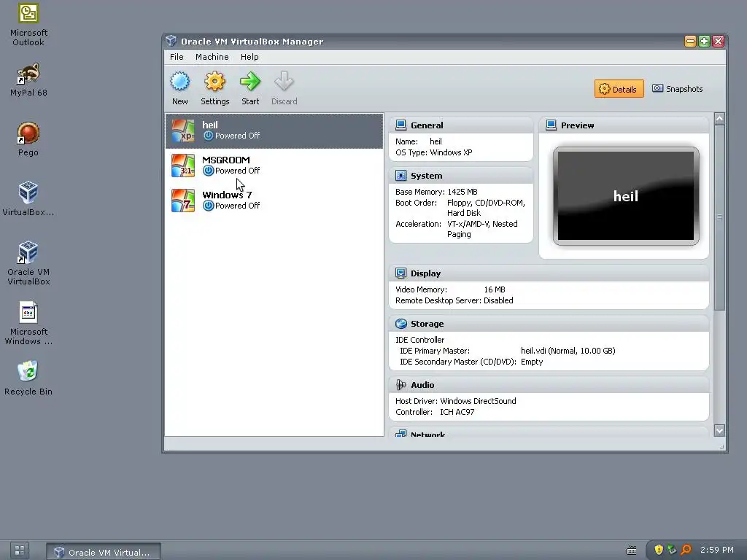Open the Help menu
The width and height of the screenshot is (747, 560).
coord(249,57)
